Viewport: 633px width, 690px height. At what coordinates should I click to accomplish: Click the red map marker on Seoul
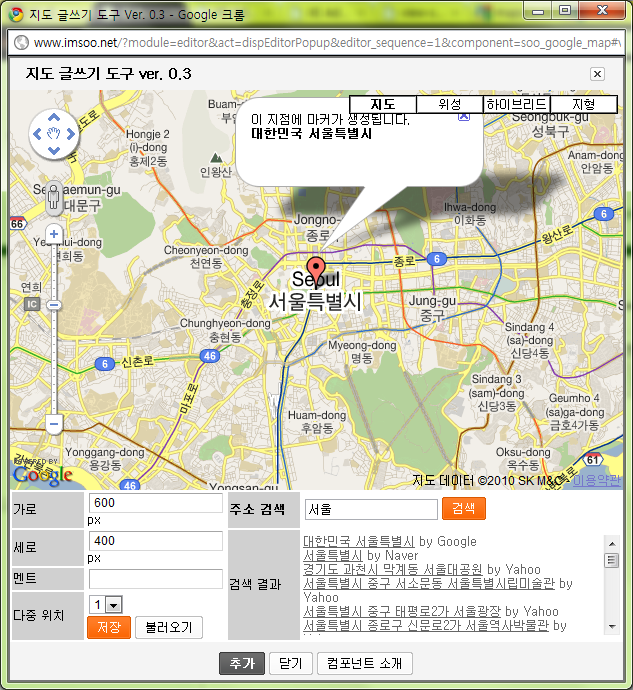pyautogui.click(x=315, y=270)
